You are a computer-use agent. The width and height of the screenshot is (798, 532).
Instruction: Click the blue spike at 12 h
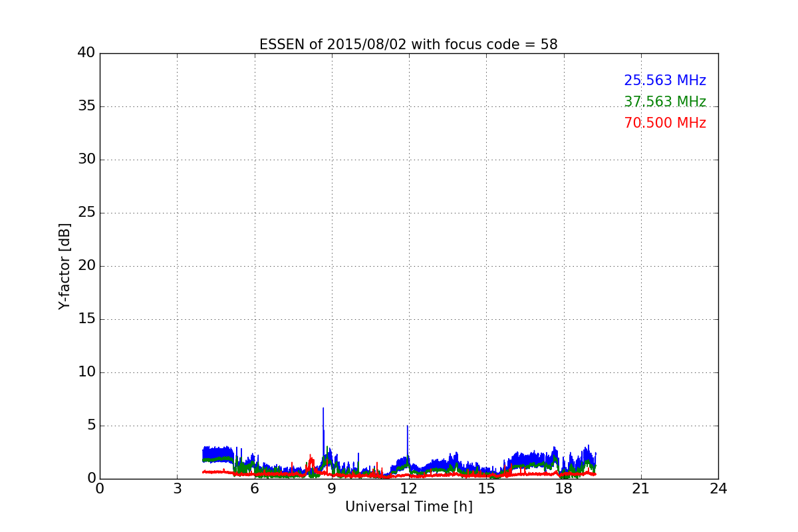pyautogui.click(x=407, y=440)
